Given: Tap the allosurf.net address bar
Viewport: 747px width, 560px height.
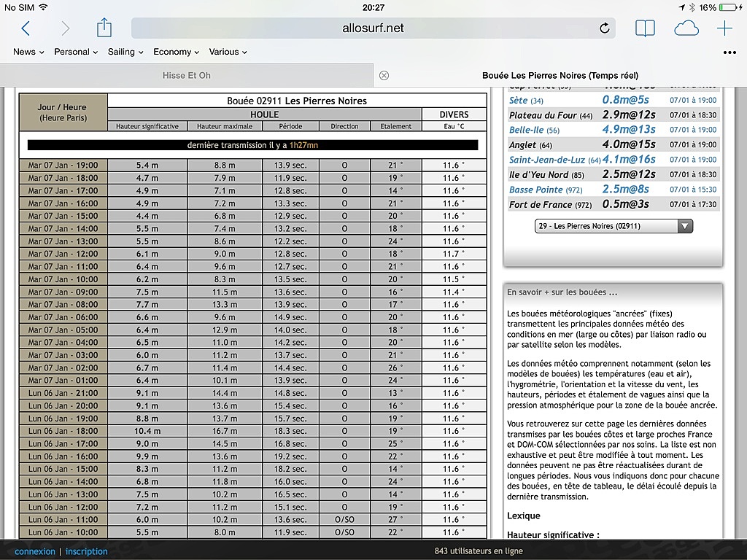Looking at the screenshot, I should (373, 28).
